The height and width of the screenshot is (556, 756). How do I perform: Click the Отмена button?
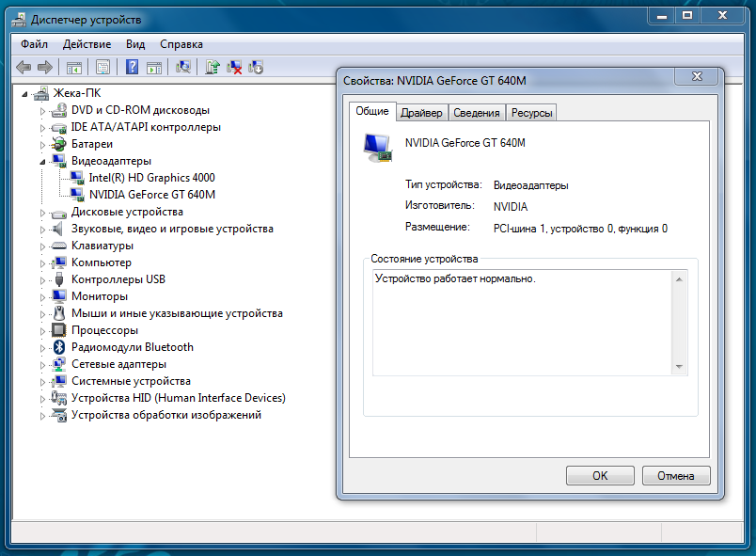pos(676,476)
